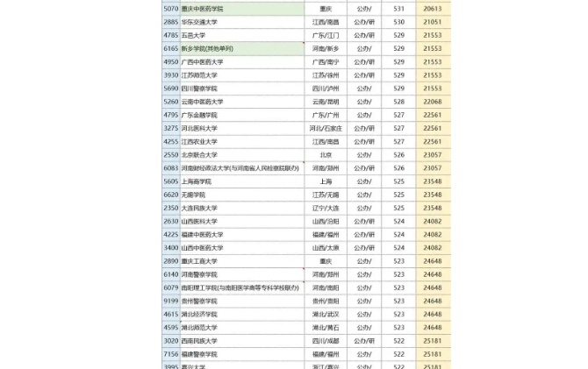588x369 pixels.
Task: Click the score cell showing 528
Action: tap(399, 102)
